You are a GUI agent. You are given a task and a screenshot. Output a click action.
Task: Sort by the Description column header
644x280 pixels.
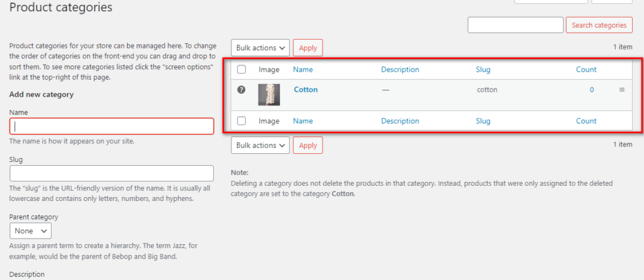tap(400, 70)
